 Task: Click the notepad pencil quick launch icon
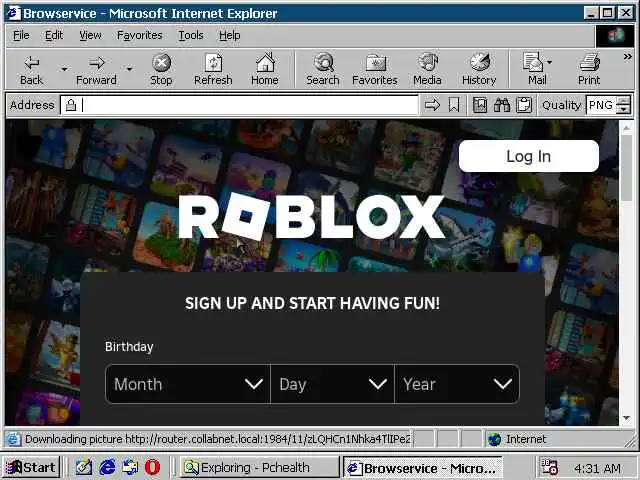pyautogui.click(x=84, y=467)
